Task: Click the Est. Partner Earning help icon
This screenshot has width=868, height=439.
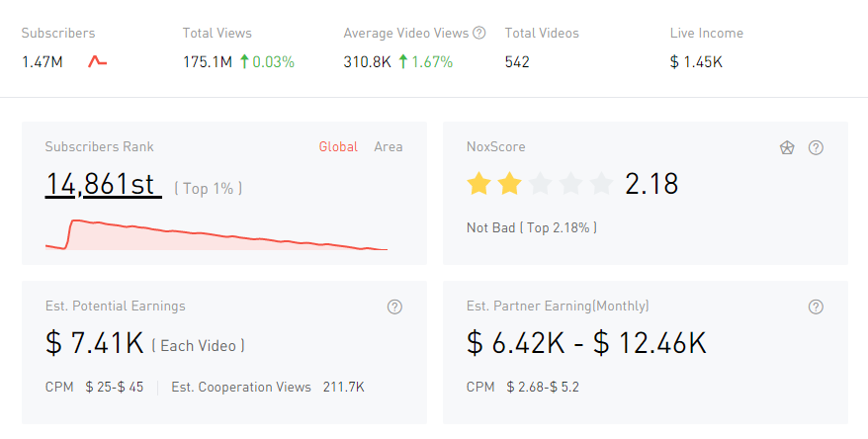Action: 816,307
